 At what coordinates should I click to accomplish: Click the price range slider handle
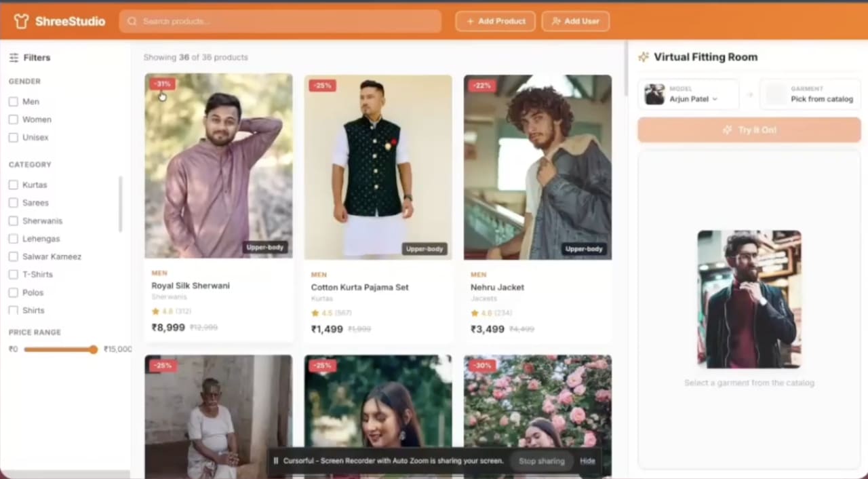[x=94, y=349]
